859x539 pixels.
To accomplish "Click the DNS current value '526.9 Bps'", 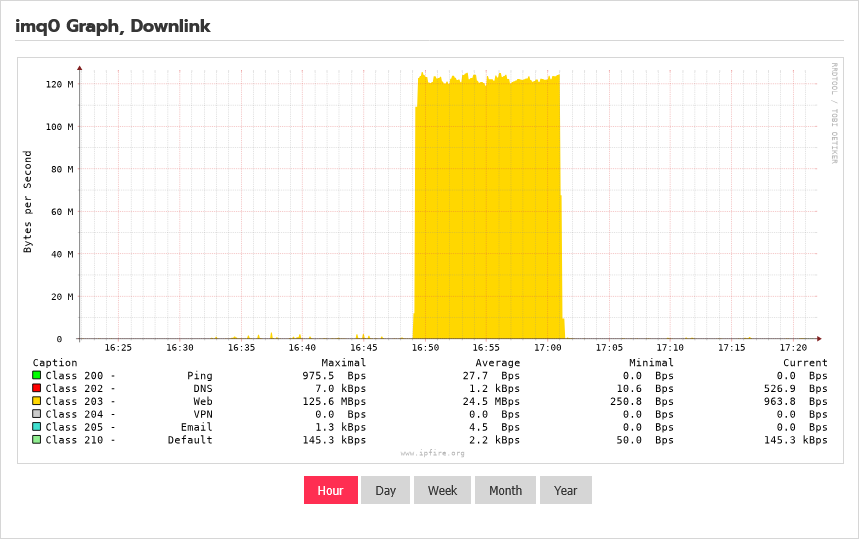I will click(796, 388).
